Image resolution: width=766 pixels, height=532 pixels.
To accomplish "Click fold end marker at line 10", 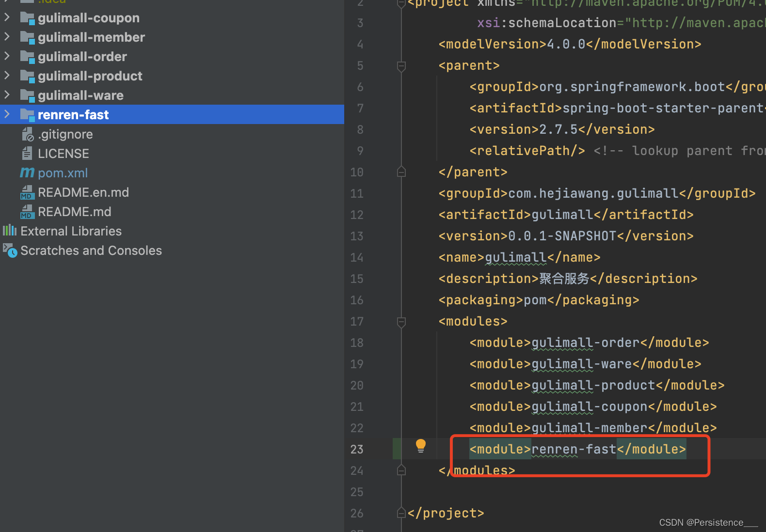I will coord(401,172).
